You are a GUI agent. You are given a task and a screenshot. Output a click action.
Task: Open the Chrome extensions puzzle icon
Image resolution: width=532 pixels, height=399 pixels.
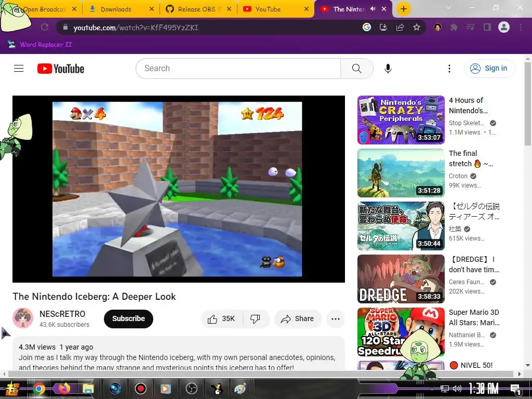[x=454, y=27]
